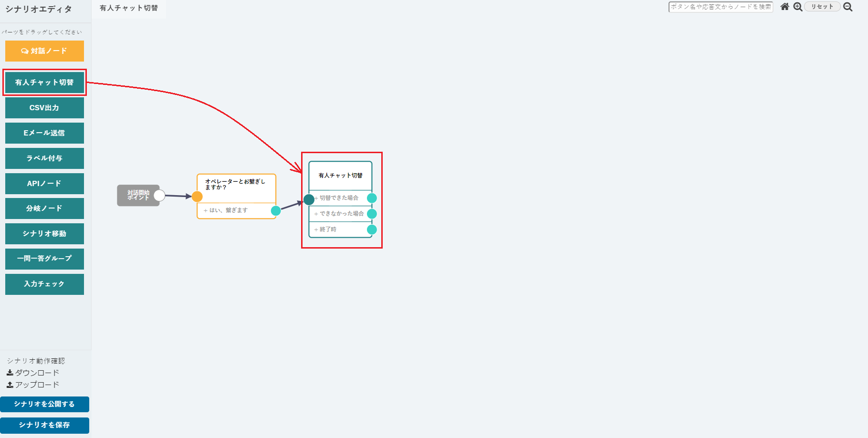The height and width of the screenshot is (438, 868).
Task: Click the 対話開始ポイント white output connector
Action: click(x=159, y=195)
